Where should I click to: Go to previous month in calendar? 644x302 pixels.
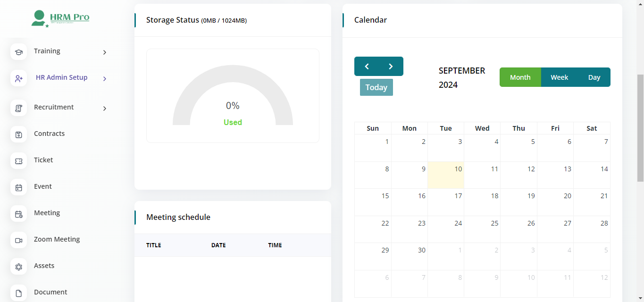(367, 67)
